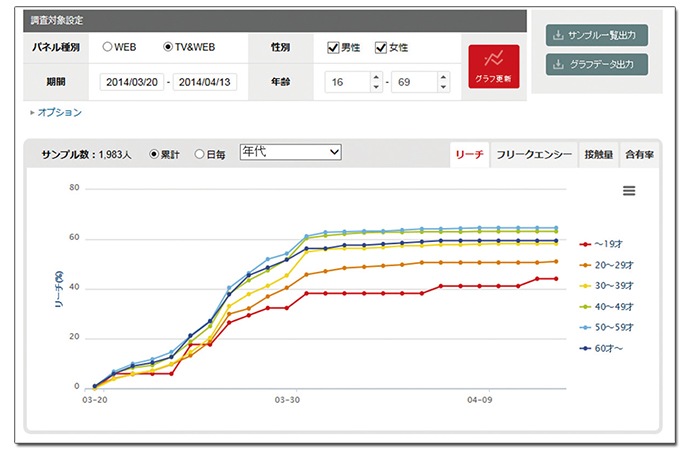The width and height of the screenshot is (690, 450).
Task: Toggle the ～19才 legend series
Action: pos(601,244)
